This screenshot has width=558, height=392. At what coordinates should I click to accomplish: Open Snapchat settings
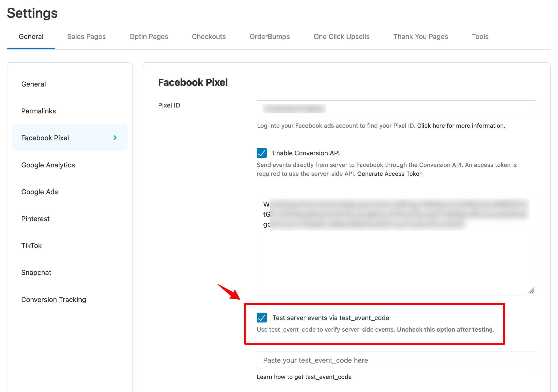point(36,272)
